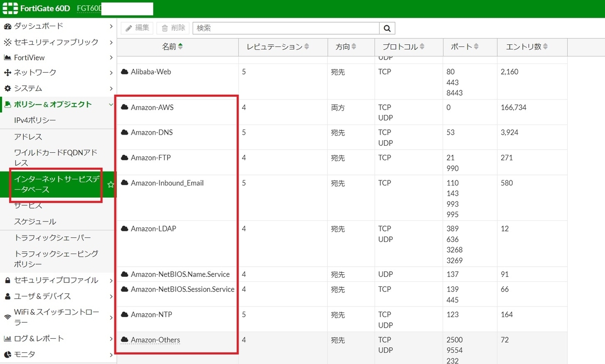Click the 削除 delete button
This screenshot has width=605, height=364.
point(173,28)
